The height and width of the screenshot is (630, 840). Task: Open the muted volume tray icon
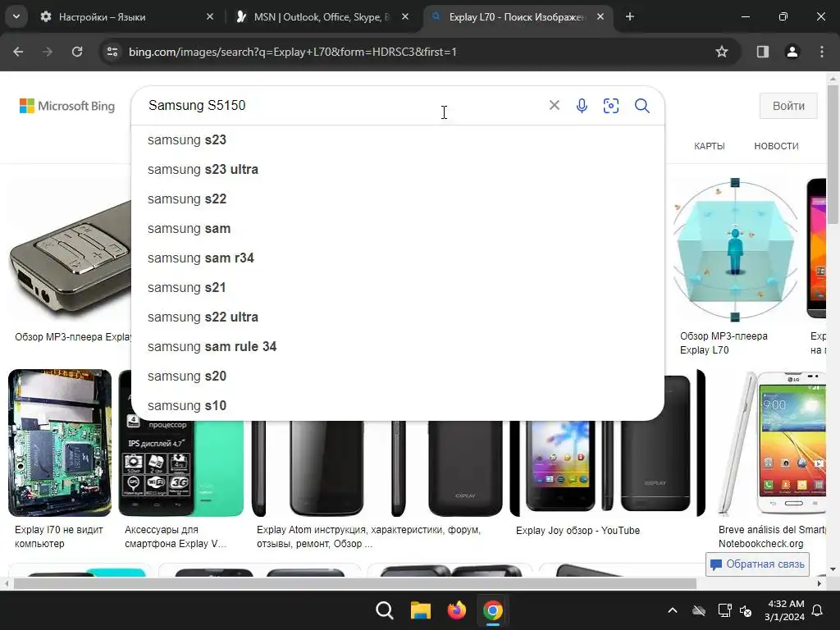pyautogui.click(x=745, y=610)
